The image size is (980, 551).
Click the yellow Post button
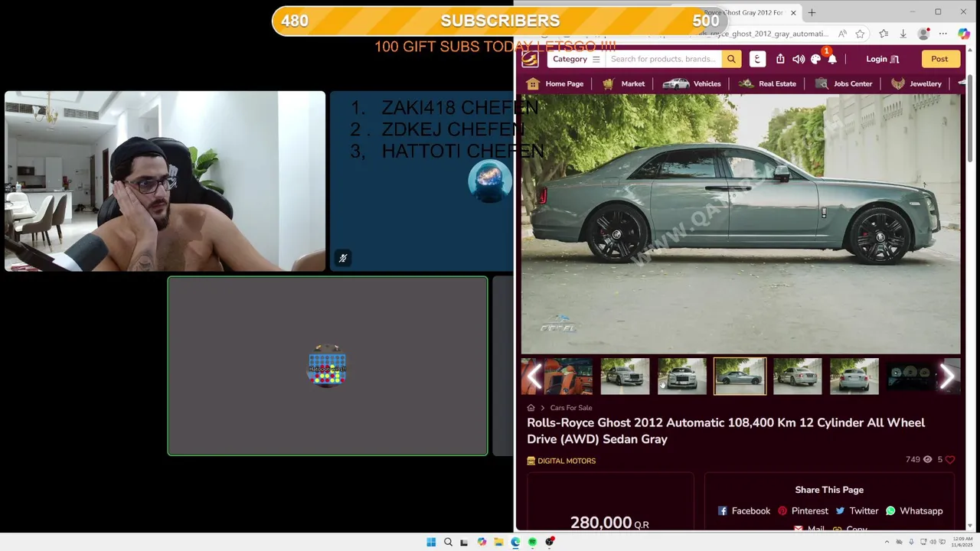939,59
